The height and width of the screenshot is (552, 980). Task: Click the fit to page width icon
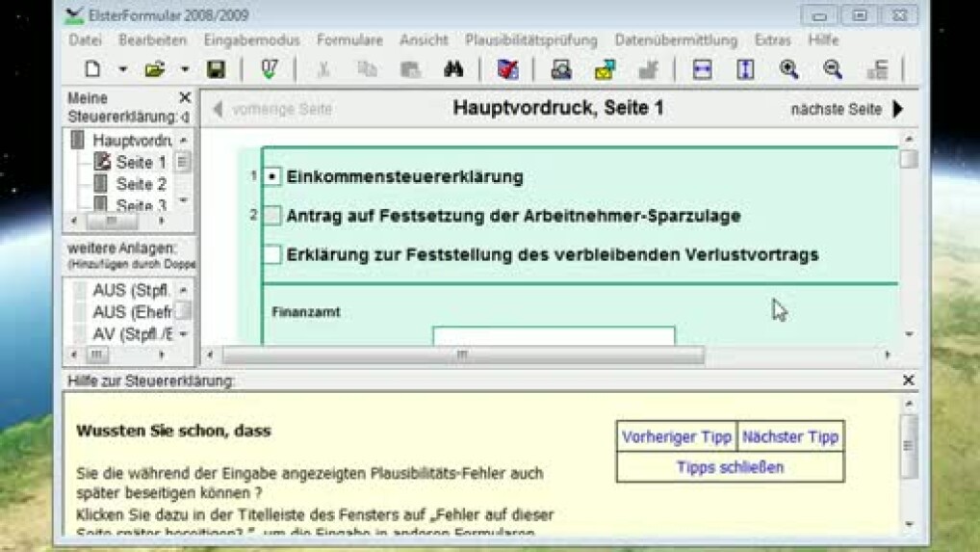point(702,69)
